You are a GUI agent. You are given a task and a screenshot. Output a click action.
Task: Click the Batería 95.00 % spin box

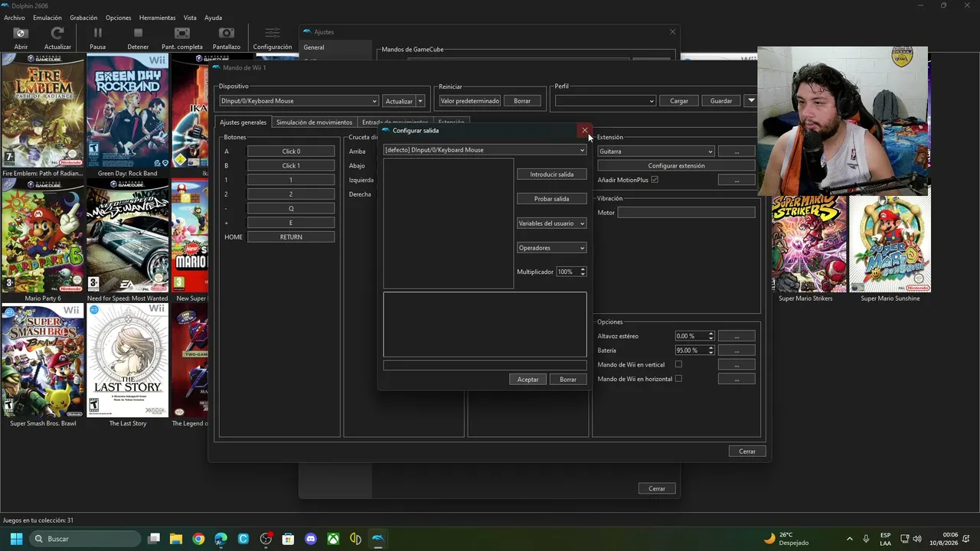coord(694,350)
